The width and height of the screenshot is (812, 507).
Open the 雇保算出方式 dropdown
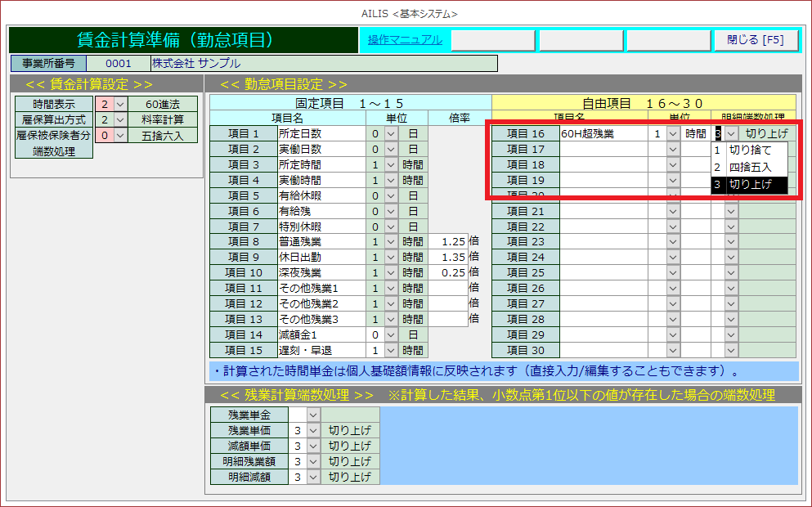tap(120, 120)
